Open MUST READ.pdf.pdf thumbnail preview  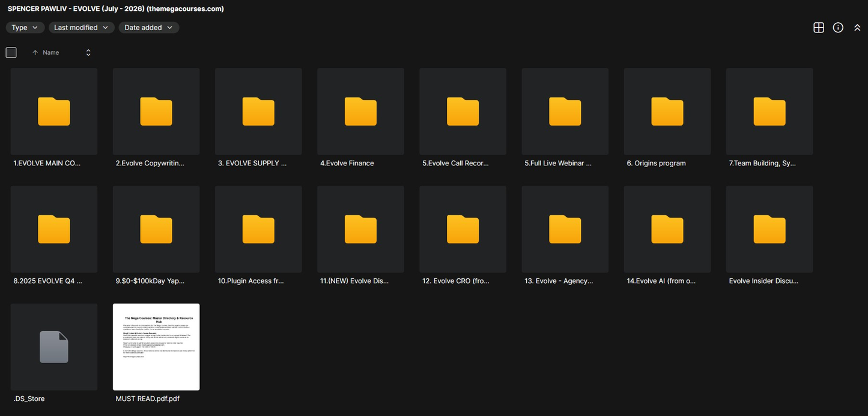[156, 347]
